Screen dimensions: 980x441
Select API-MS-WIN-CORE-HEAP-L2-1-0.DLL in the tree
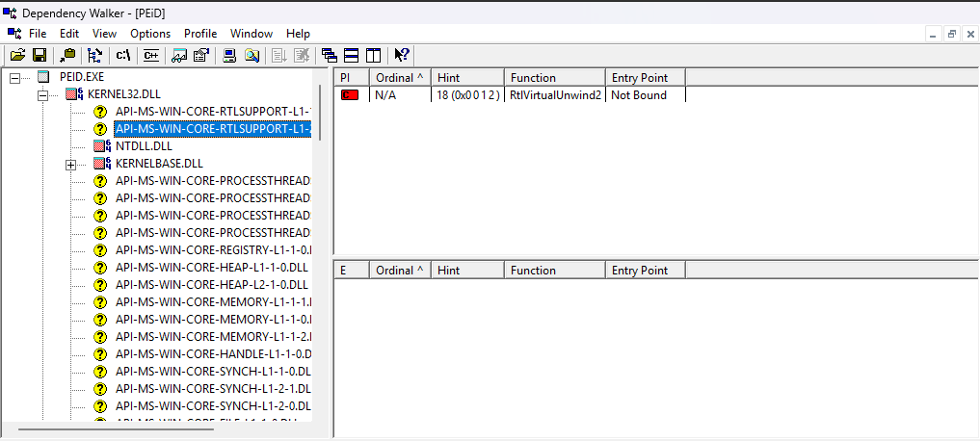tap(212, 285)
